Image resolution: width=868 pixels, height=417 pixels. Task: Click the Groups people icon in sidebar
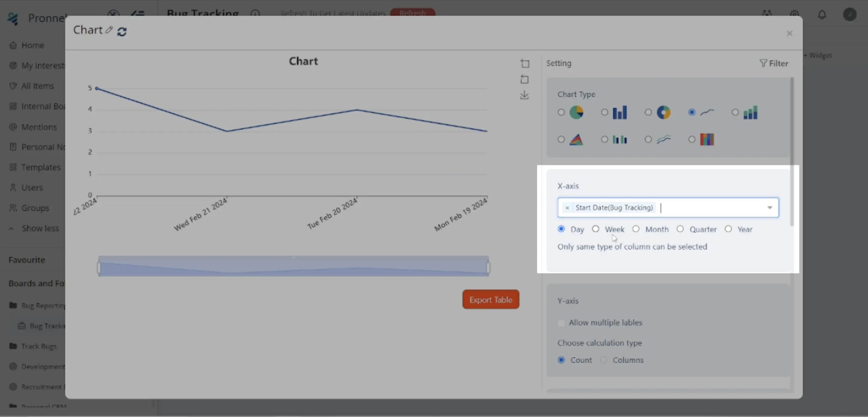click(13, 208)
